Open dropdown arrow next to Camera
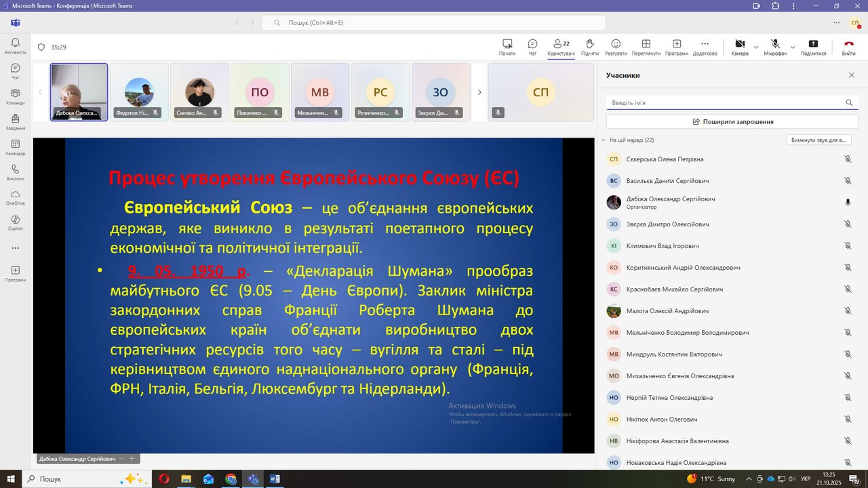 coord(756,47)
